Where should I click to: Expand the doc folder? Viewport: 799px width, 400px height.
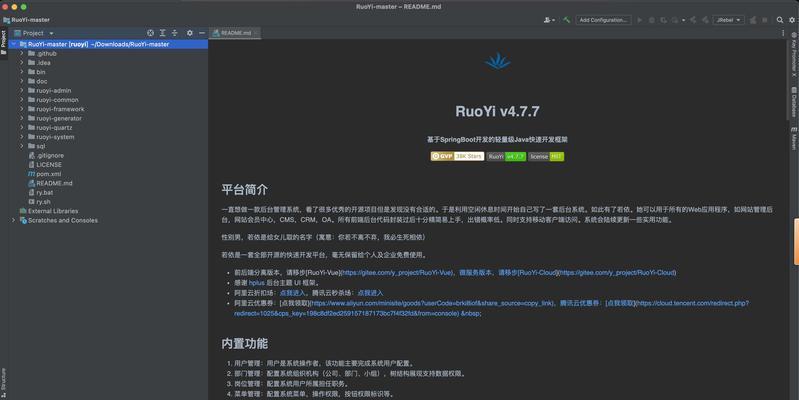click(22, 81)
